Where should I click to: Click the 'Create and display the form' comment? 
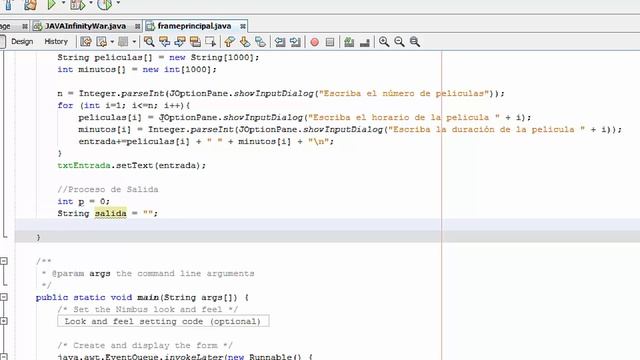pyautogui.click(x=145, y=345)
